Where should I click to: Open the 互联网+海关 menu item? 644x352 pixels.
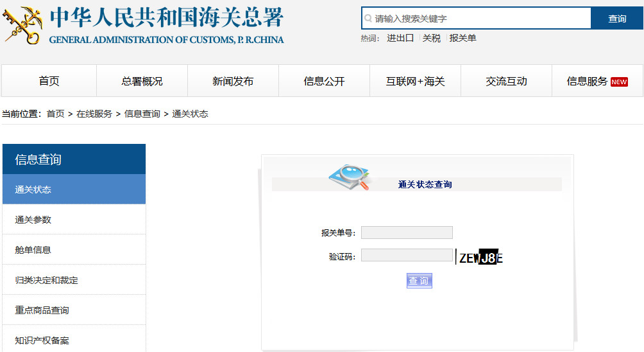click(x=415, y=81)
